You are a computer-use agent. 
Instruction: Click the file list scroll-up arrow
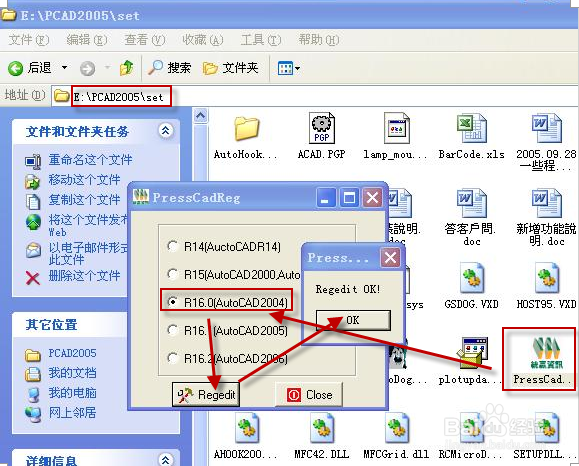coord(201,116)
